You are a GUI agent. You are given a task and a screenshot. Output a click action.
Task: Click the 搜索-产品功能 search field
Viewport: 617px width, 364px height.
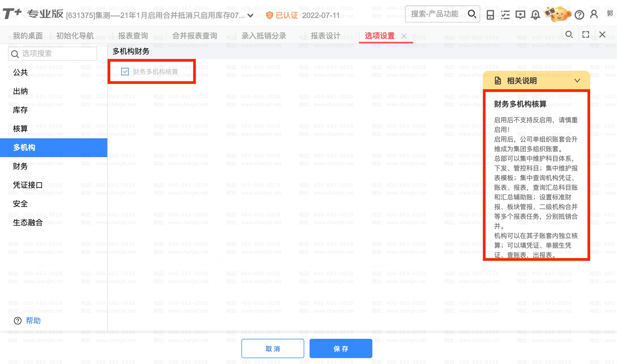pyautogui.click(x=442, y=14)
